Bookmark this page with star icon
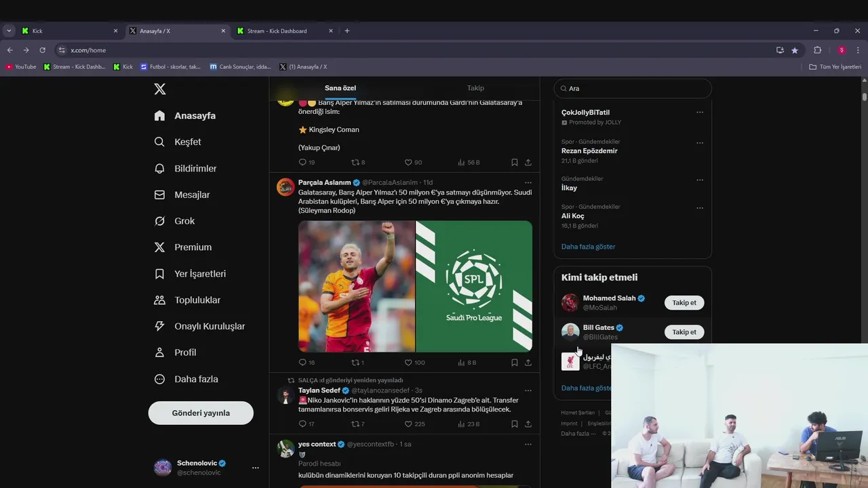Screen dimensions: 868x488 (x=795, y=50)
